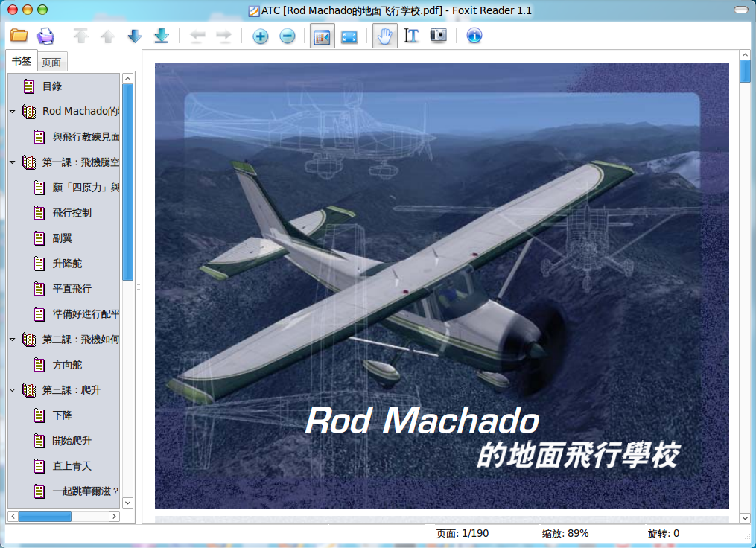
Task: Open the 直上青天 bookmark
Action: click(x=72, y=465)
